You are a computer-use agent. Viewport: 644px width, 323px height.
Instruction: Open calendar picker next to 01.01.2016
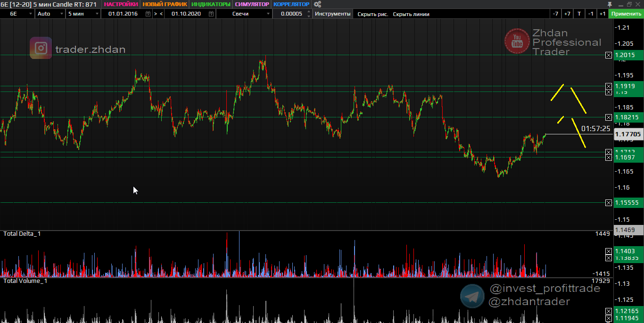[148, 14]
